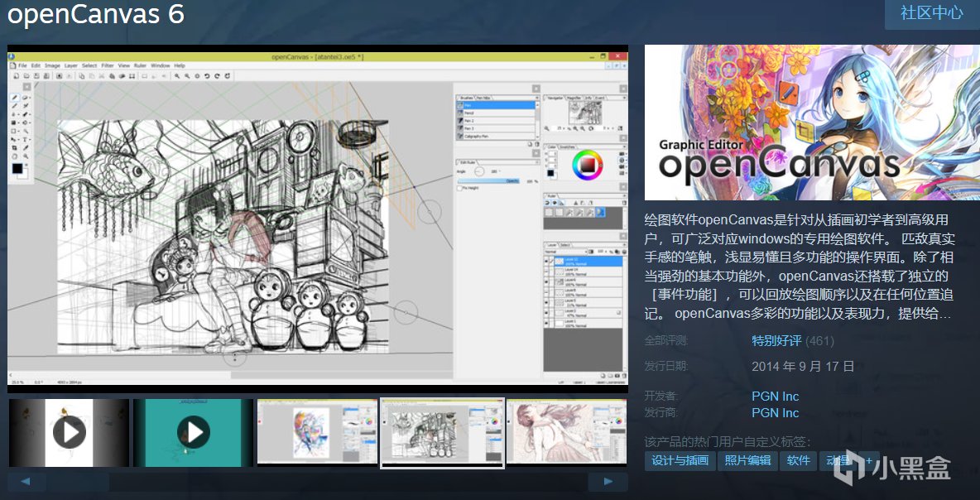Click the 照片编辑 tag
Viewport: 980px width, 500px height.
[x=748, y=460]
